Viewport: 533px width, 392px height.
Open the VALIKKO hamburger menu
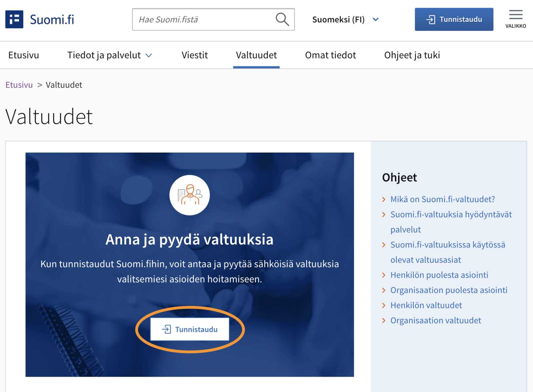(516, 19)
